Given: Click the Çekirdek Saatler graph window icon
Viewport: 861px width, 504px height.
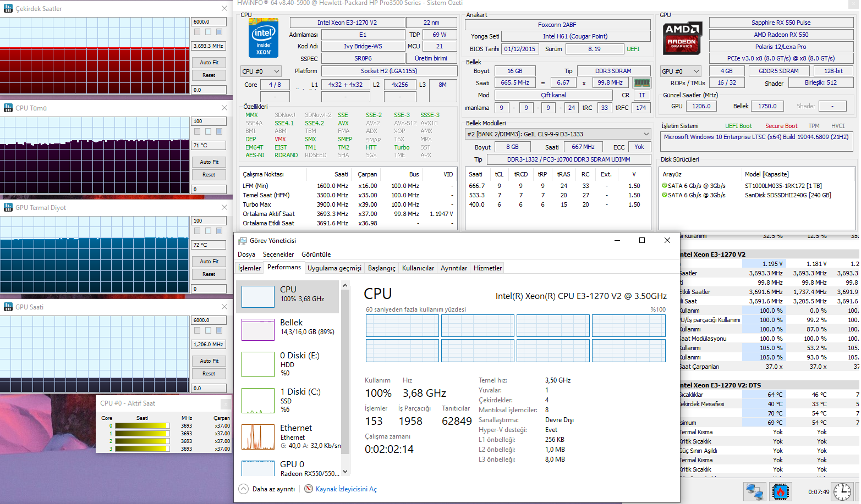Looking at the screenshot, I should click(x=8, y=8).
